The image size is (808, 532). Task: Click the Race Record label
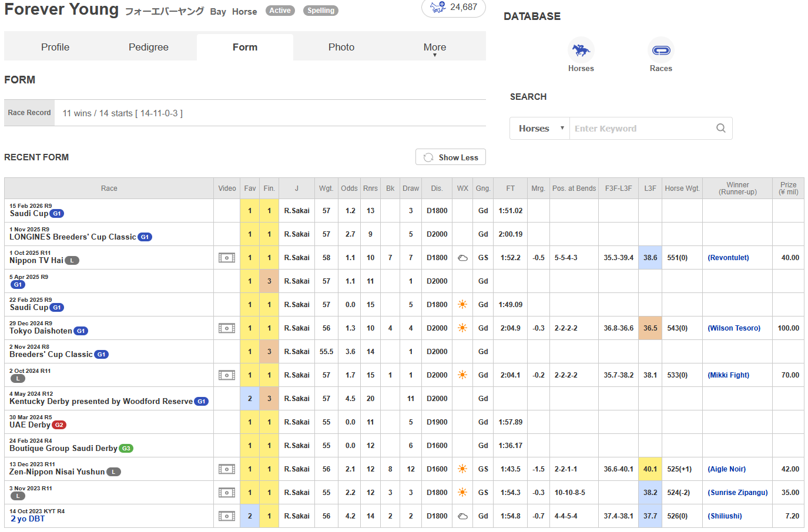click(29, 113)
